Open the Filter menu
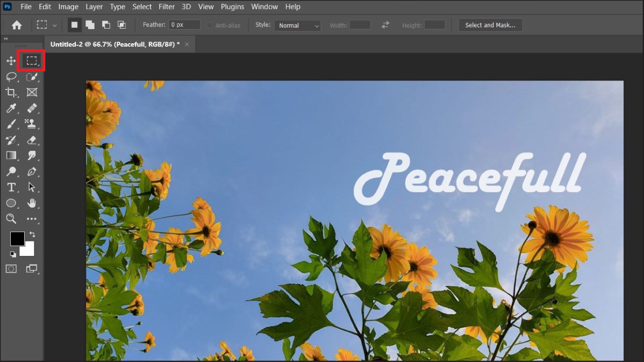The width and height of the screenshot is (644, 362). 167,7
